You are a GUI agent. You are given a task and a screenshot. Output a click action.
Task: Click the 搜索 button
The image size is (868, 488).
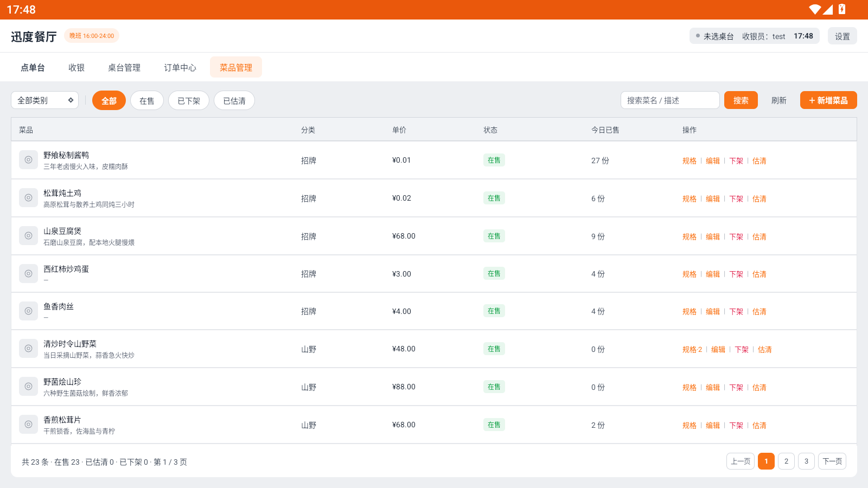(x=741, y=100)
